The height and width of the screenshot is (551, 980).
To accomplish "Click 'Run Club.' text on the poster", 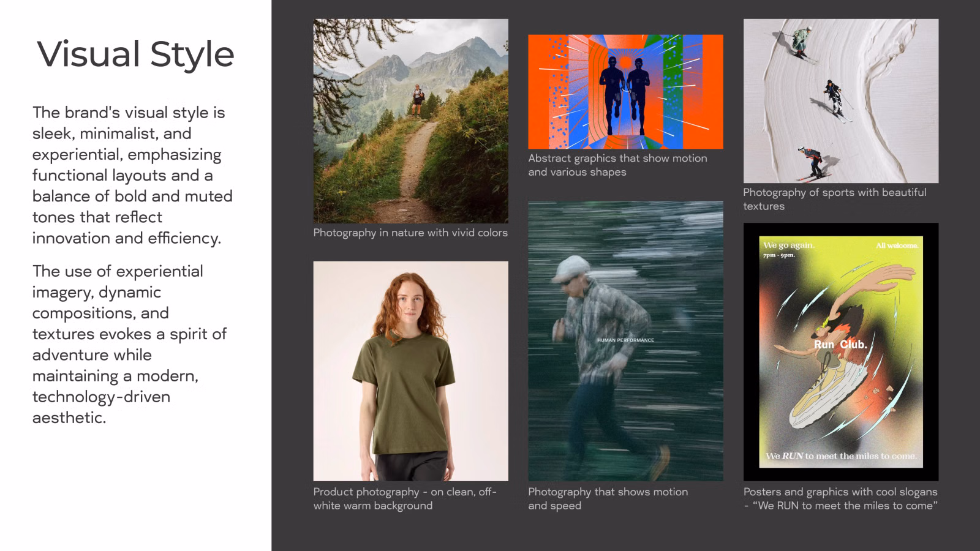I will click(840, 345).
